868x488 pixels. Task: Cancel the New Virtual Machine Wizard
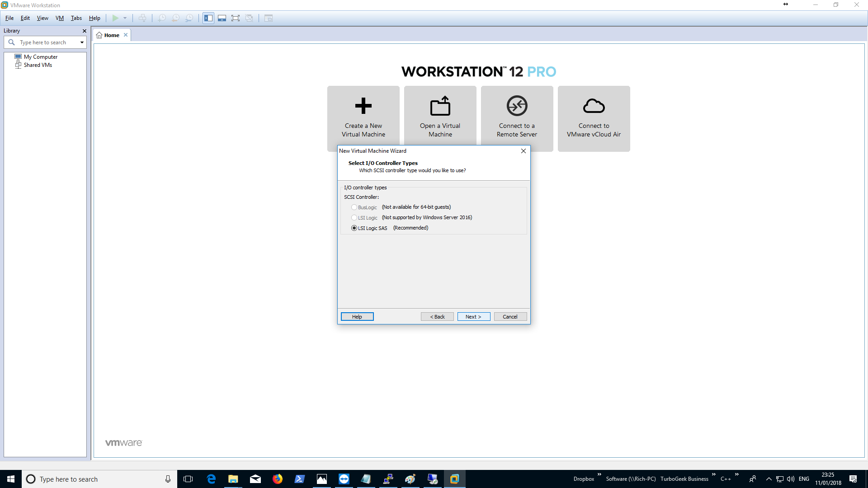[x=510, y=317]
